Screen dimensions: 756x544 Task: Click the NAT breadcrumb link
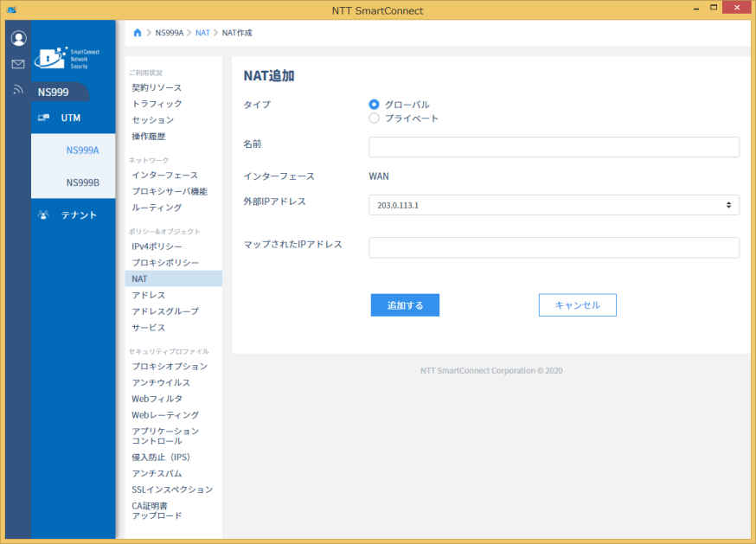[x=202, y=33]
